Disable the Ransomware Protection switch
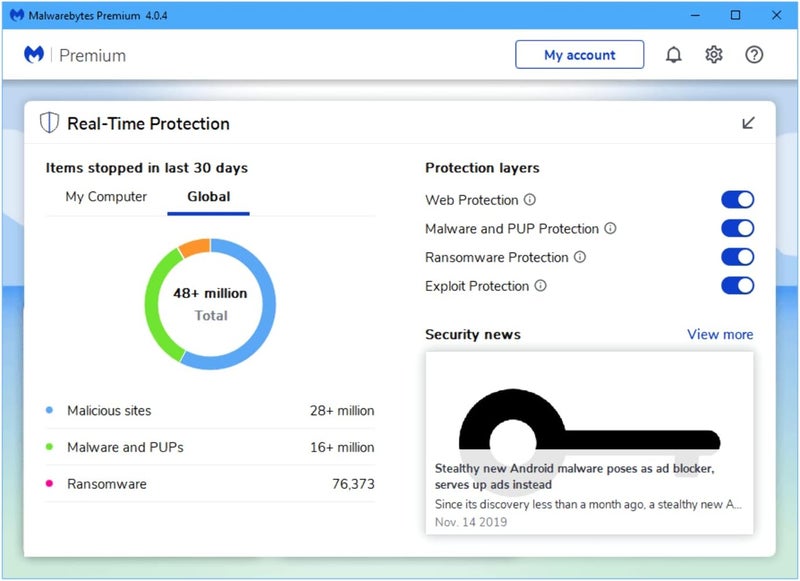 pos(737,257)
